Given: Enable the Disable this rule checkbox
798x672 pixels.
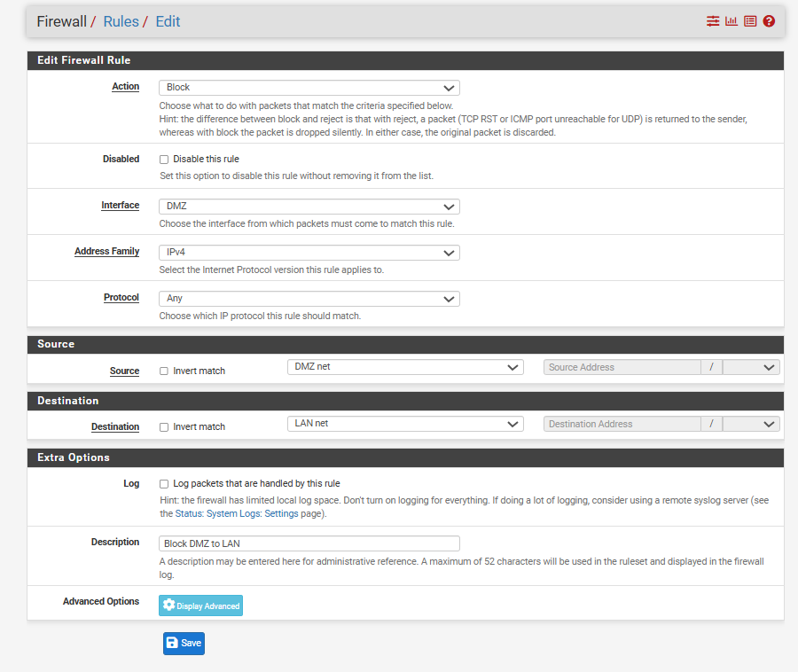Looking at the screenshot, I should [x=164, y=160].
